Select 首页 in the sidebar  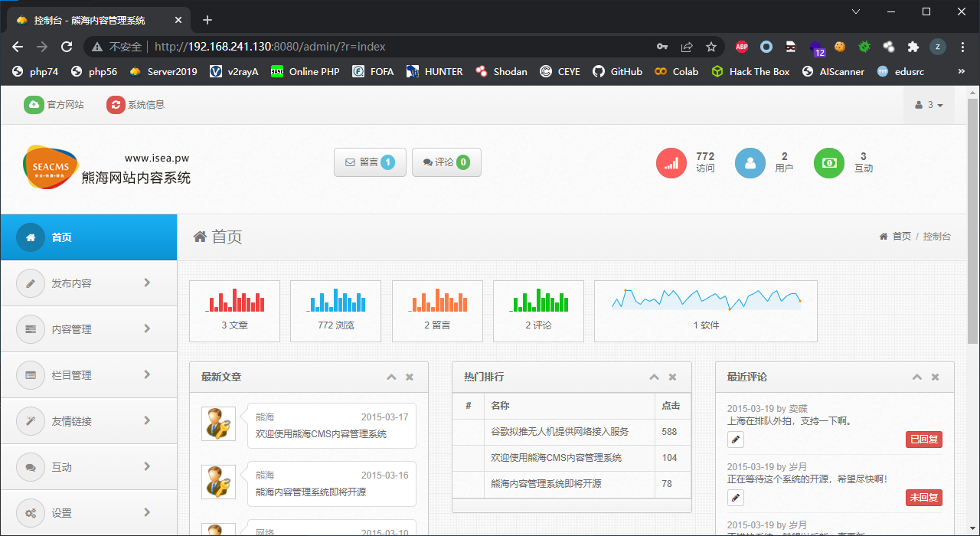click(x=89, y=237)
